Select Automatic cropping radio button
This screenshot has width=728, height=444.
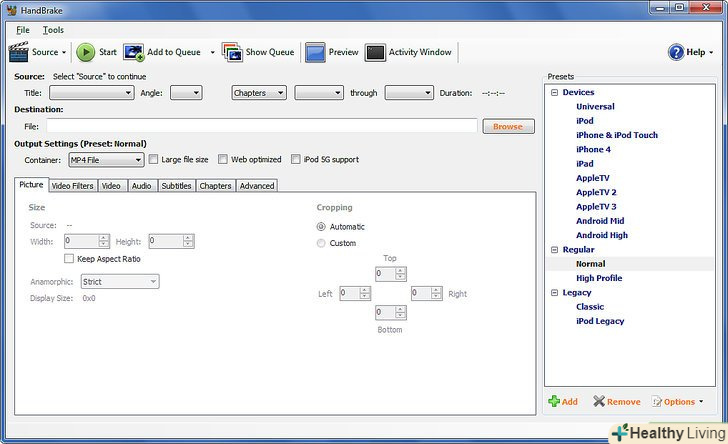coord(321,227)
